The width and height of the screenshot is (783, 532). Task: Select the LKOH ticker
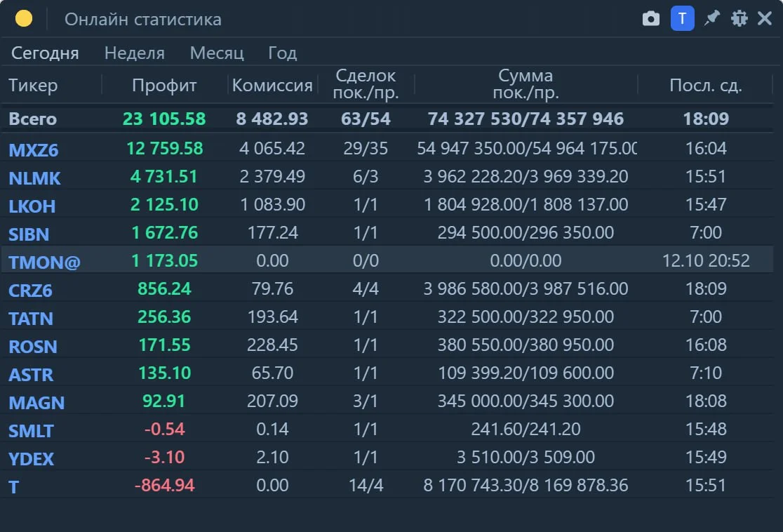(x=32, y=206)
